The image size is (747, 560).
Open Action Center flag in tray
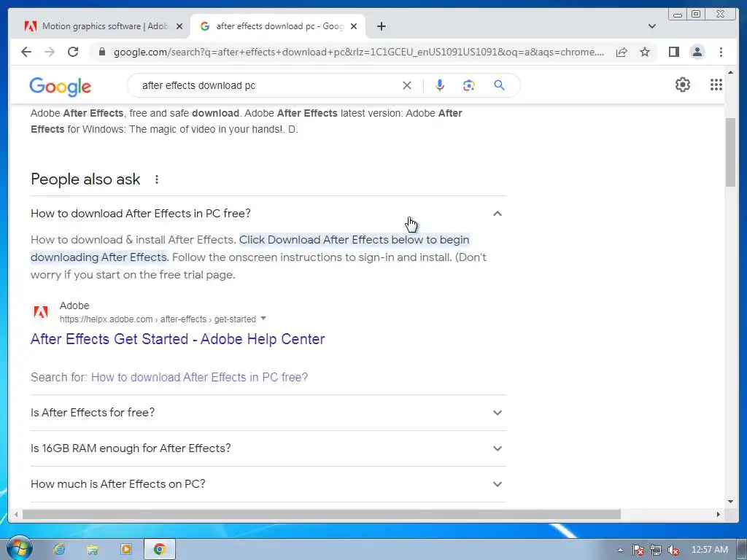pos(638,550)
